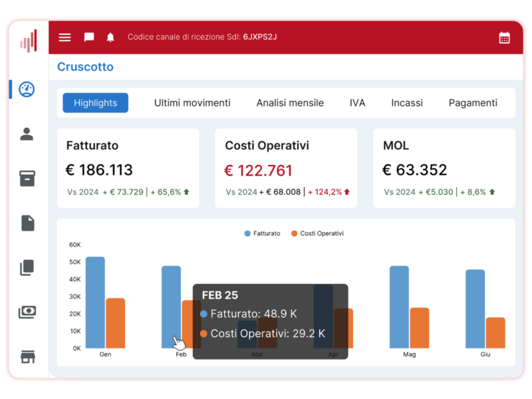Image resolution: width=532 pixels, height=399 pixels.
Task: Select the dashboard gauge icon in sidebar
Action: 27,89
